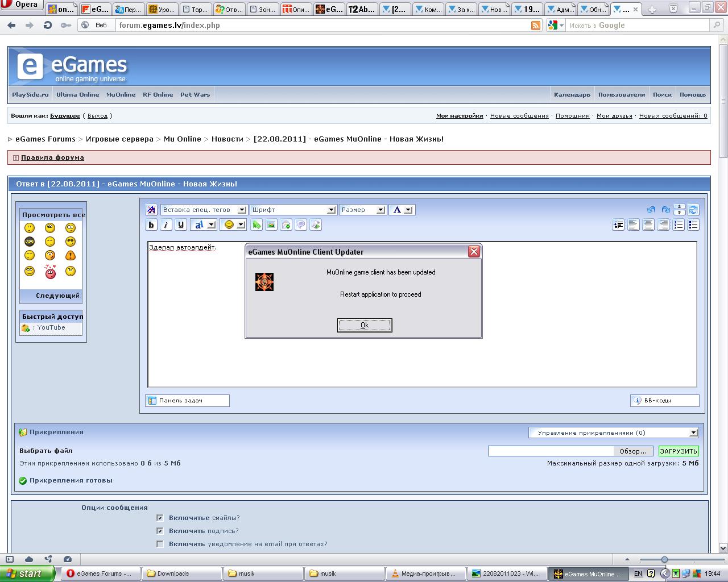728x582 pixels.
Task: Open the Шрифт font dropdown
Action: pos(293,210)
